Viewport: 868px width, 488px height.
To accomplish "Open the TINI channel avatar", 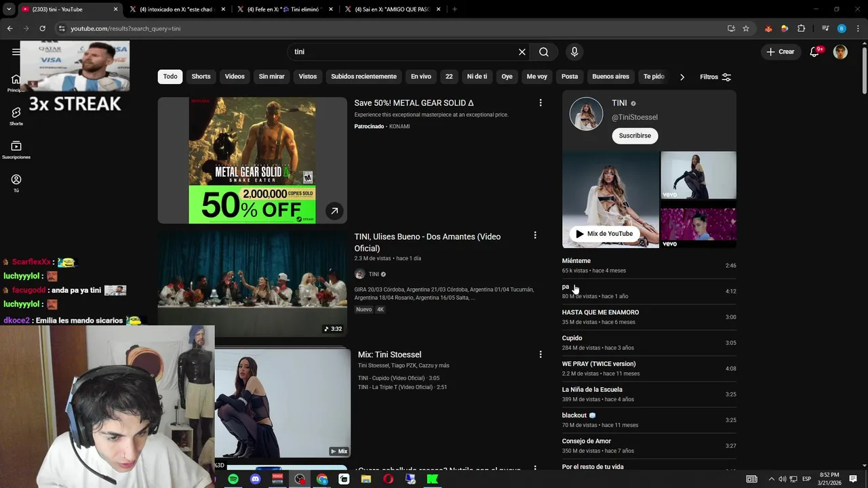I will [x=586, y=114].
